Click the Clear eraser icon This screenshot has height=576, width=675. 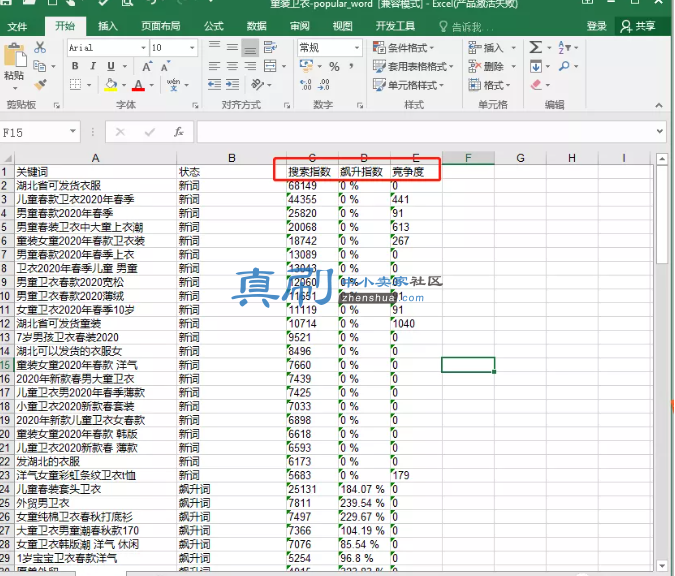click(x=536, y=84)
